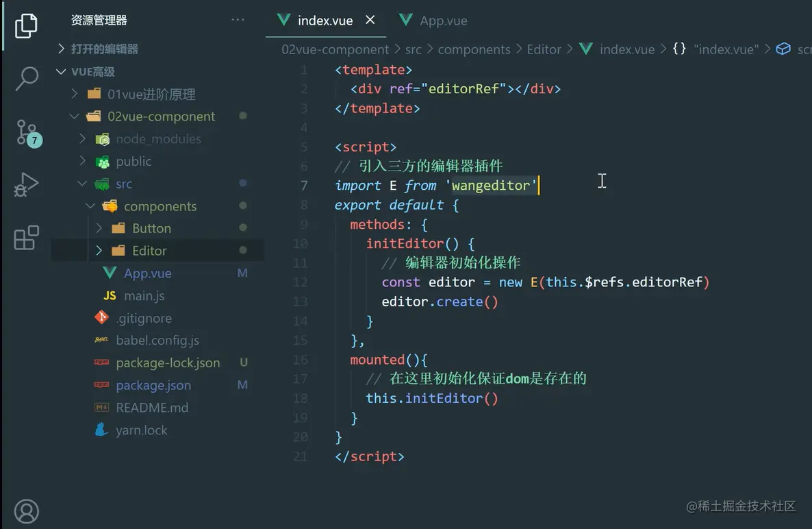
Task: Open the Run and Debug view
Action: pos(26,184)
